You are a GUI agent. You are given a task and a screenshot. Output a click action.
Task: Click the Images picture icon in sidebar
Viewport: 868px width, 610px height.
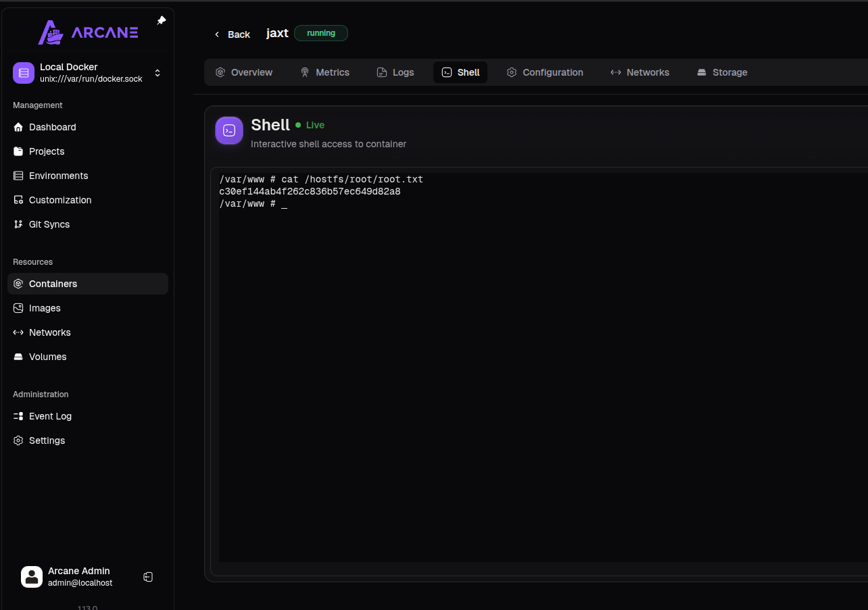[x=18, y=308]
